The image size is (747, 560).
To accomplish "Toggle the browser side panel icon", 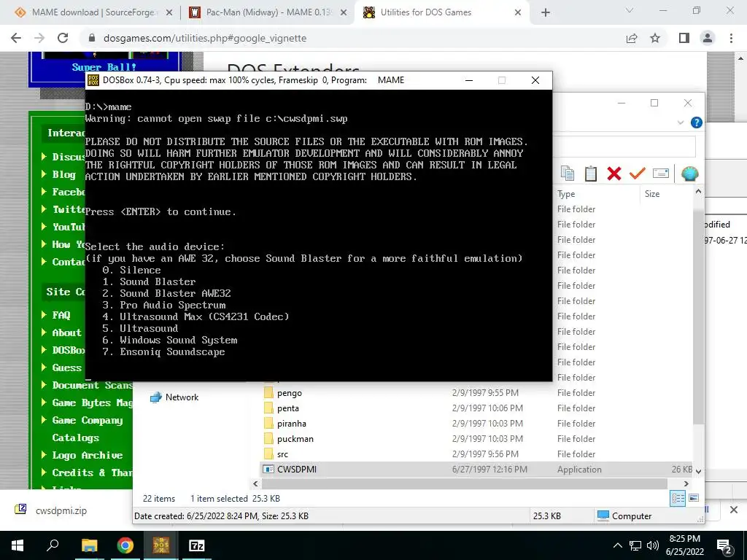I will (684, 38).
